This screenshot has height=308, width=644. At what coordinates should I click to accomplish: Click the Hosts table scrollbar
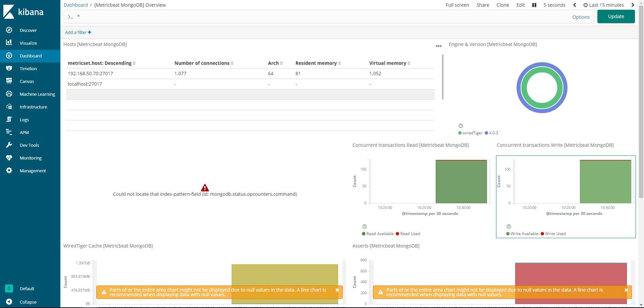[443, 77]
